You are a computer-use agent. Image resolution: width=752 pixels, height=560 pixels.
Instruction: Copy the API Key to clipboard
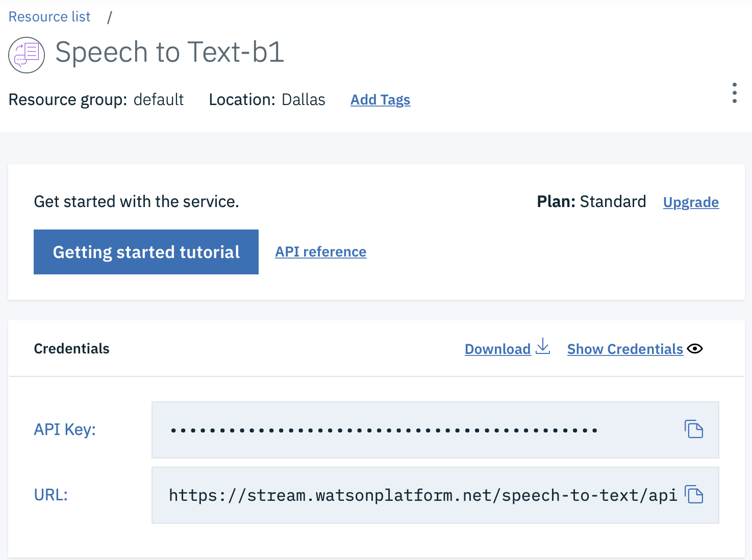click(x=694, y=429)
